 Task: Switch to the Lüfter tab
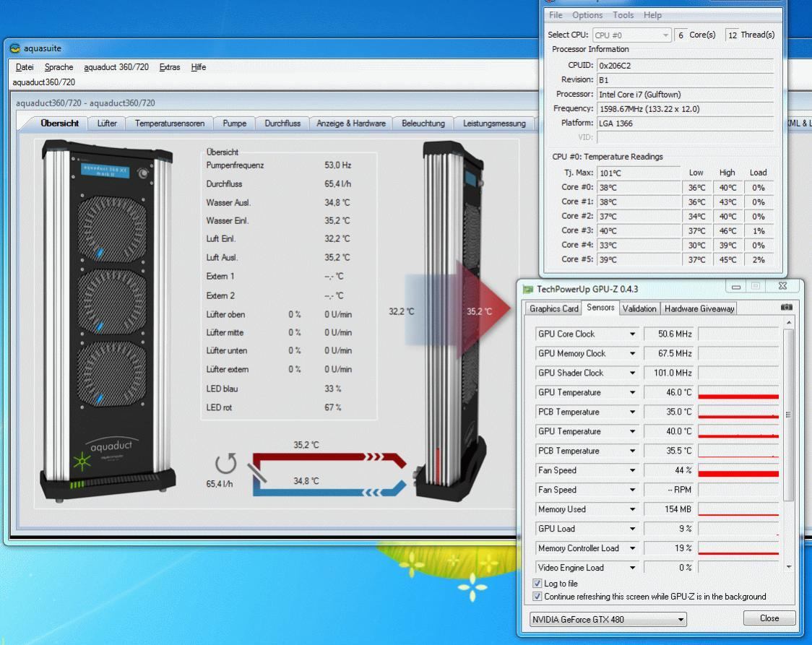[107, 124]
